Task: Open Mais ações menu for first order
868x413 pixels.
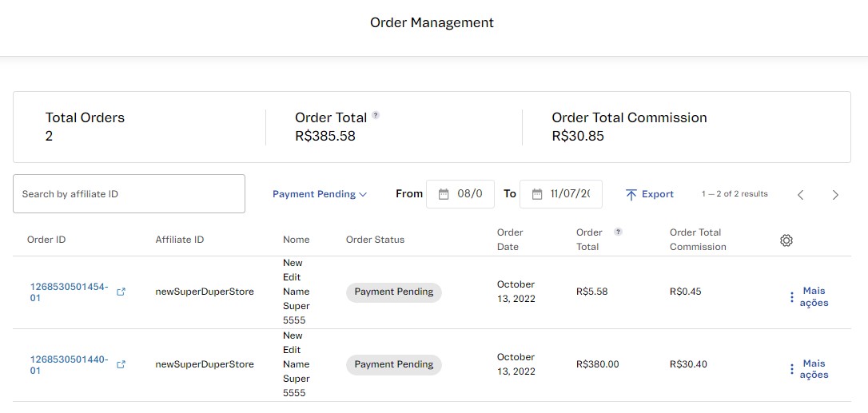Action: (x=809, y=297)
